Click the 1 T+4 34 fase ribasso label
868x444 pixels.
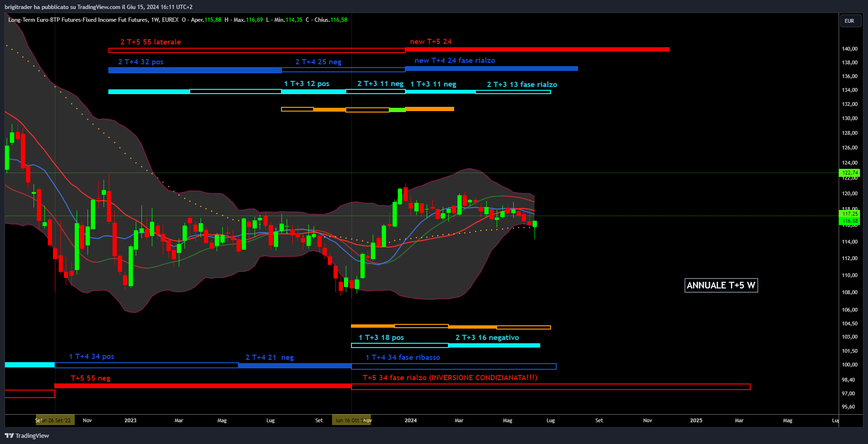(403, 357)
